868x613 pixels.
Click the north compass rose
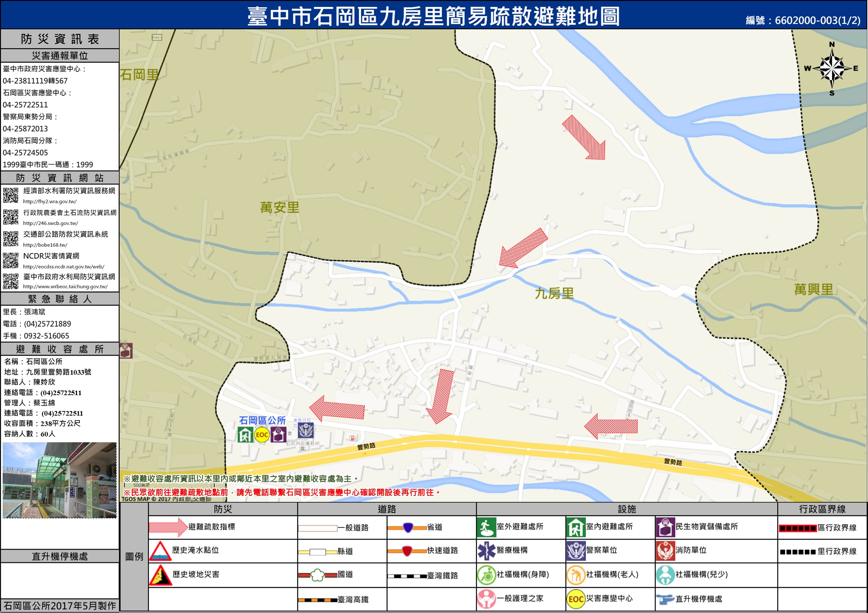pyautogui.click(x=832, y=69)
